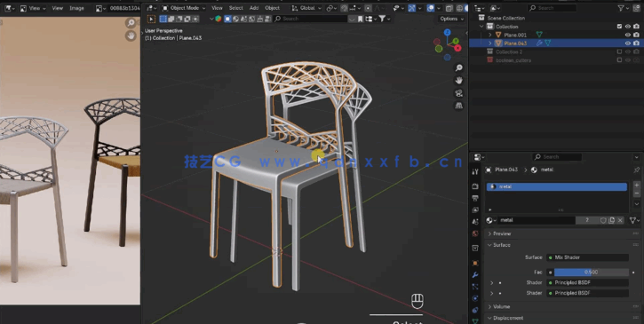Open the View menu in 3D viewport
Viewport: 644px width, 324px height.
click(217, 8)
